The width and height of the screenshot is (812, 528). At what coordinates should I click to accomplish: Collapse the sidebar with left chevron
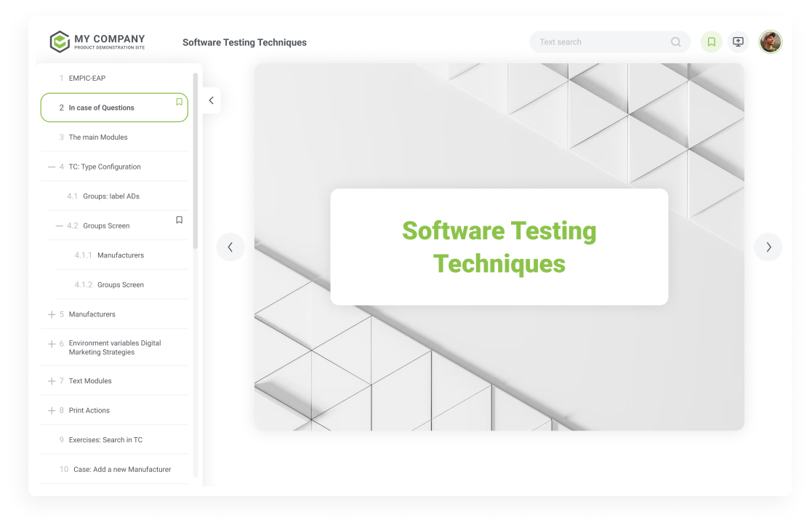tap(211, 100)
